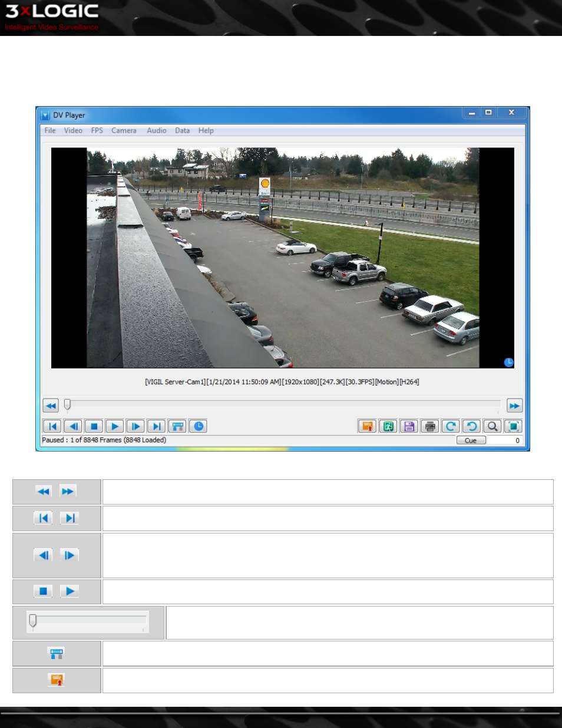Image resolution: width=562 pixels, height=728 pixels.
Task: Jump to last frame button
Action: pos(157,426)
